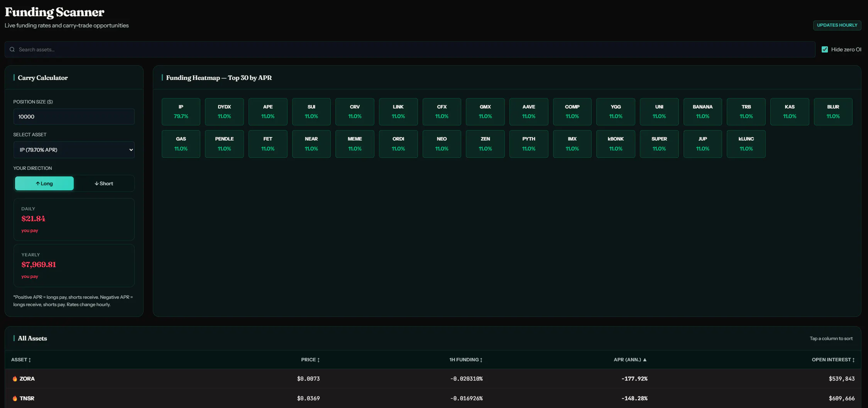
Task: Select the NEAR heatmap tile
Action: point(311,144)
